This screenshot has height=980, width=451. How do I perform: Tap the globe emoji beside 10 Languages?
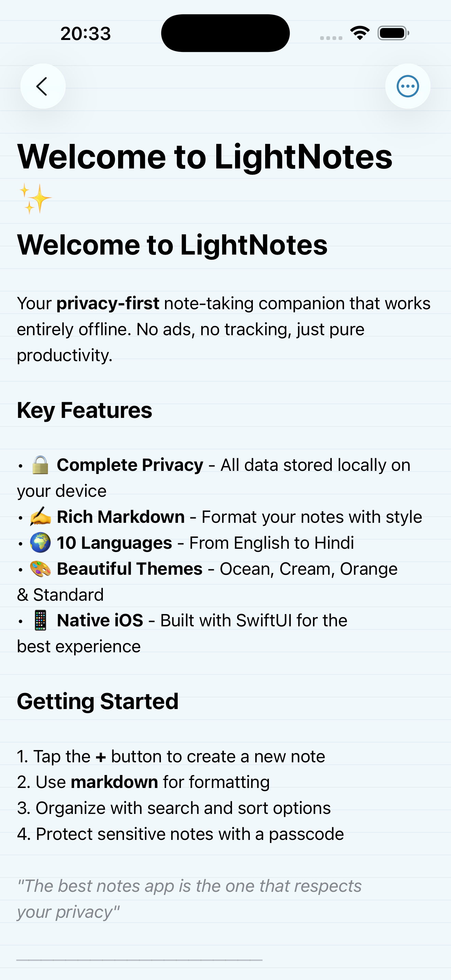pyautogui.click(x=40, y=542)
